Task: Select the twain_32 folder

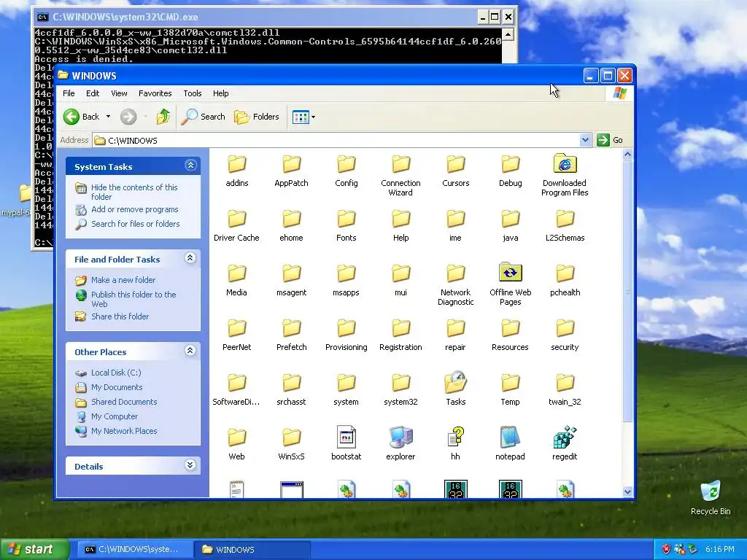Action: [565, 389]
